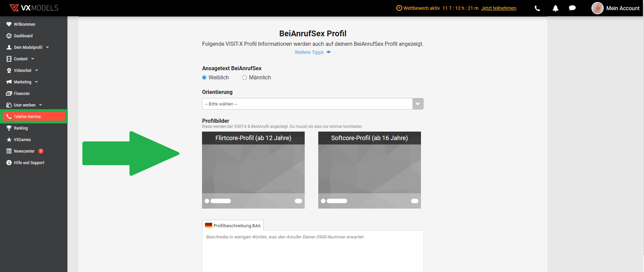Click the User werben icon
This screenshot has height=272, width=644.
click(x=9, y=105)
